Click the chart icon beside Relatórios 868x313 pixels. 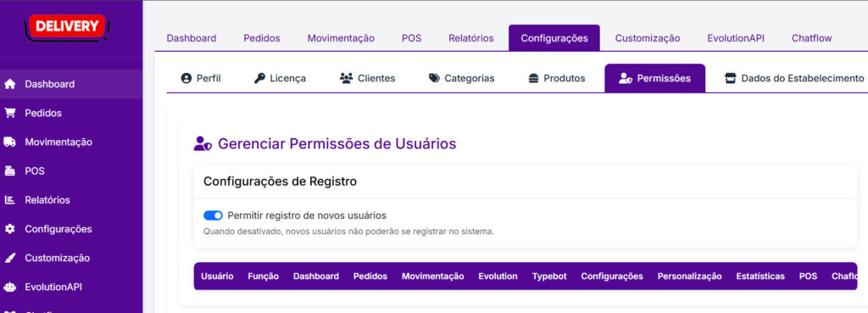pos(9,200)
